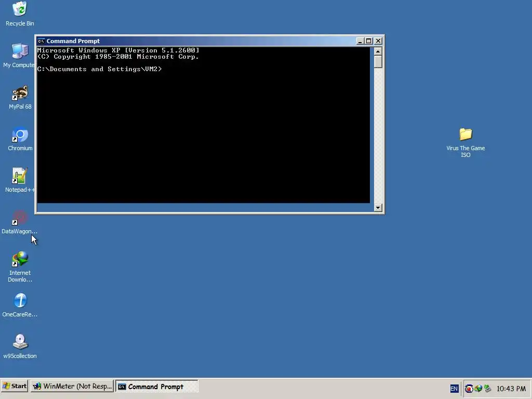532x399 pixels.
Task: Click the '(C) Copyright 1985-2001 Microsoft Corp.' line
Action: [118, 57]
